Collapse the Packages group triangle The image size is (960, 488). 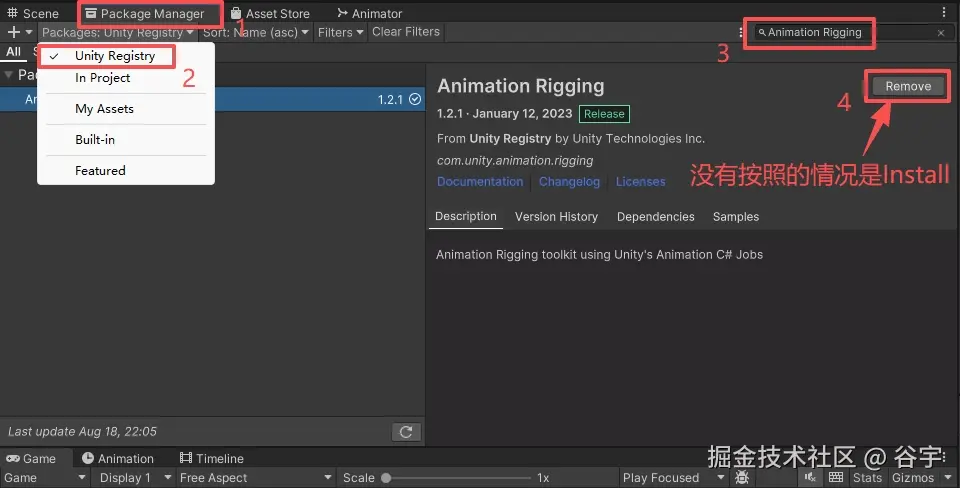(9, 75)
